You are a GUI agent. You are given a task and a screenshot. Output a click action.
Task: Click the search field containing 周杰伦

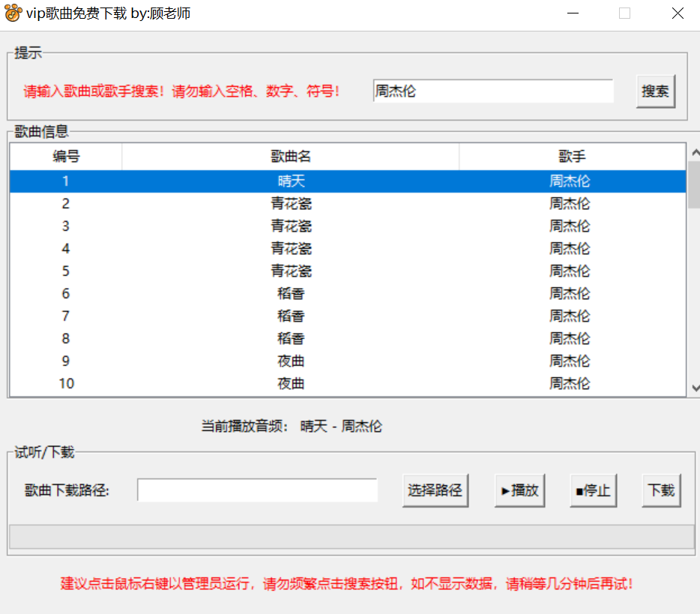pyautogui.click(x=492, y=91)
